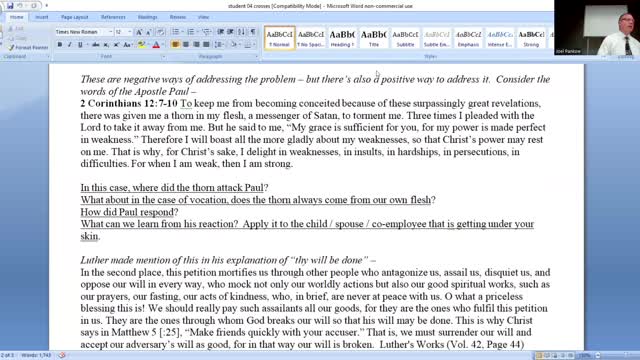Expand the font size 12 dropdown
The height and width of the screenshot is (360, 640).
[130, 32]
